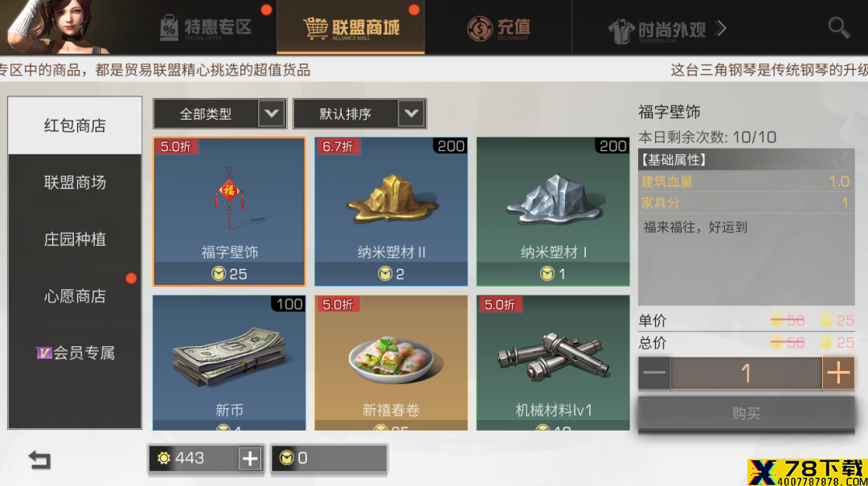Increase purchase quantity with the plus button
The width and height of the screenshot is (868, 486).
(838, 373)
